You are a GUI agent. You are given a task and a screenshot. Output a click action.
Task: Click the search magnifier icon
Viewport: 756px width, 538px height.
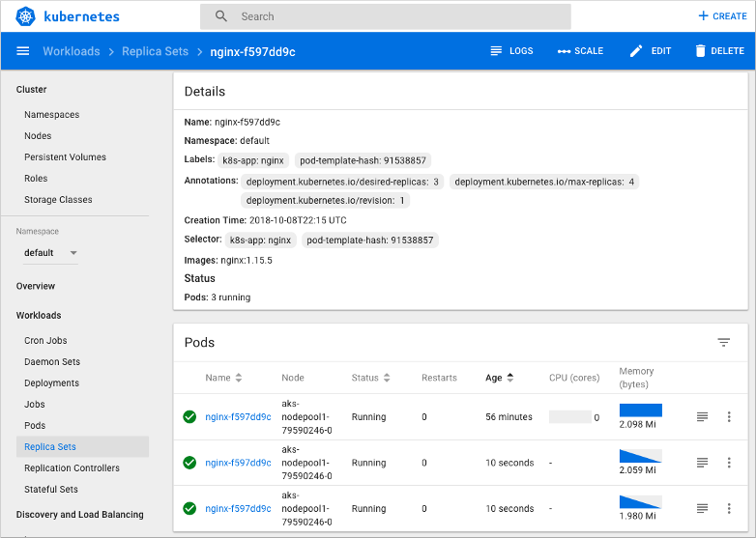click(x=221, y=16)
